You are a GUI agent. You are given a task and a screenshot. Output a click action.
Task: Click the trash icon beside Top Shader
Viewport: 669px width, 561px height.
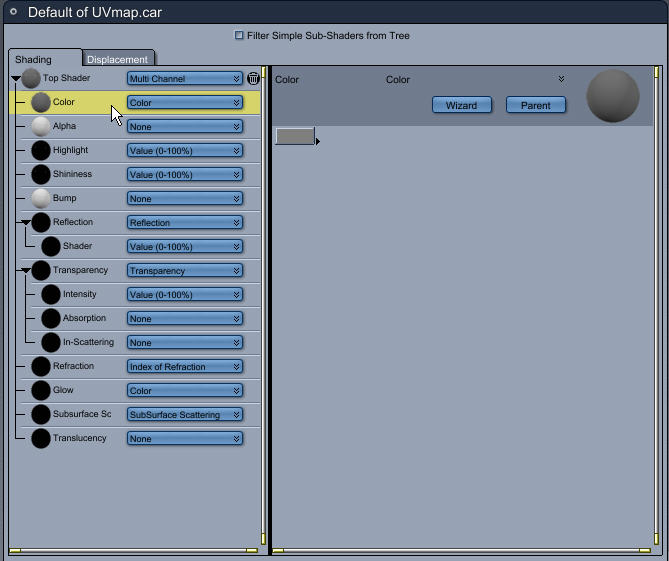coord(253,78)
